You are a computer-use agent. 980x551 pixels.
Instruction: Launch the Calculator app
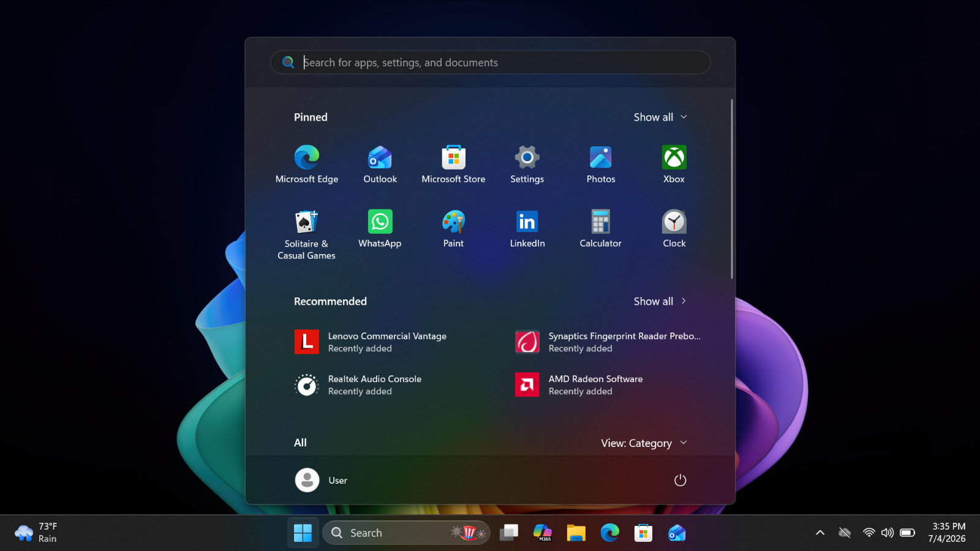(x=600, y=230)
